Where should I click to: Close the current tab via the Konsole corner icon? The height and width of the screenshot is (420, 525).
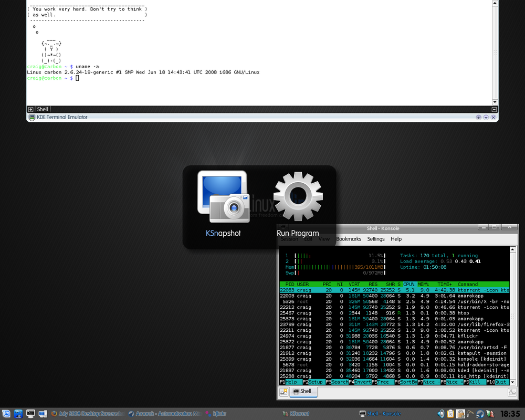[x=512, y=392]
